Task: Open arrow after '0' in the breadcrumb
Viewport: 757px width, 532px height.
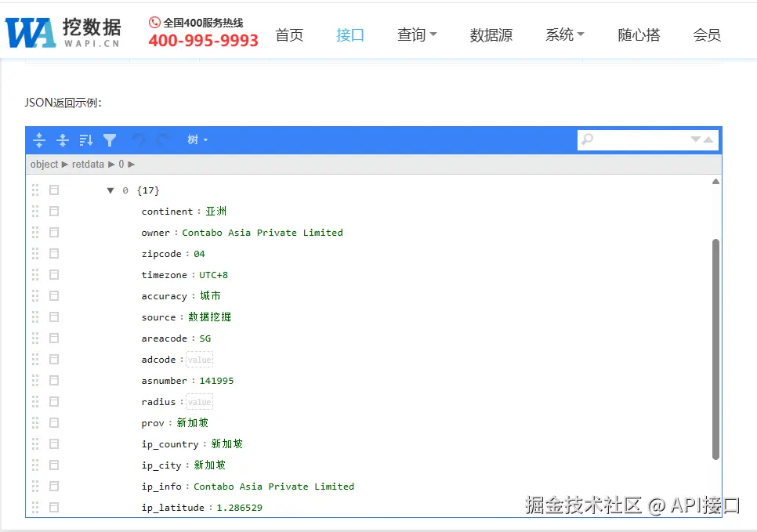Action: point(132,165)
